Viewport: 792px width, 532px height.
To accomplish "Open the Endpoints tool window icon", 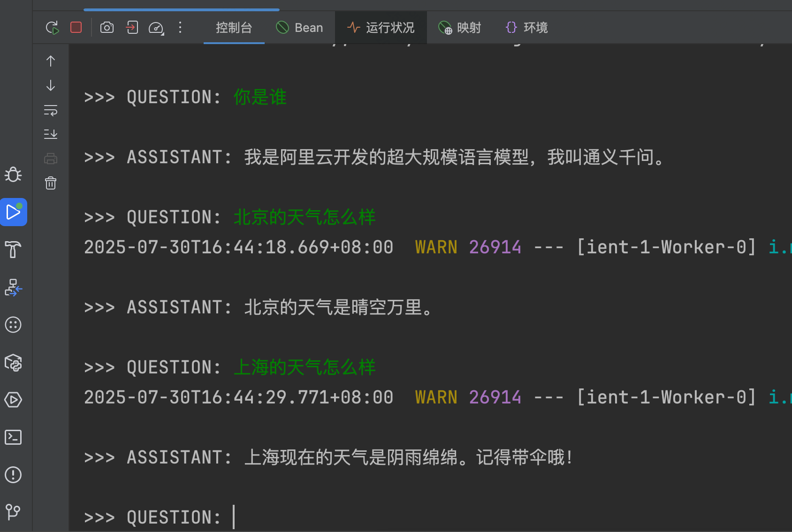I will click(x=13, y=287).
